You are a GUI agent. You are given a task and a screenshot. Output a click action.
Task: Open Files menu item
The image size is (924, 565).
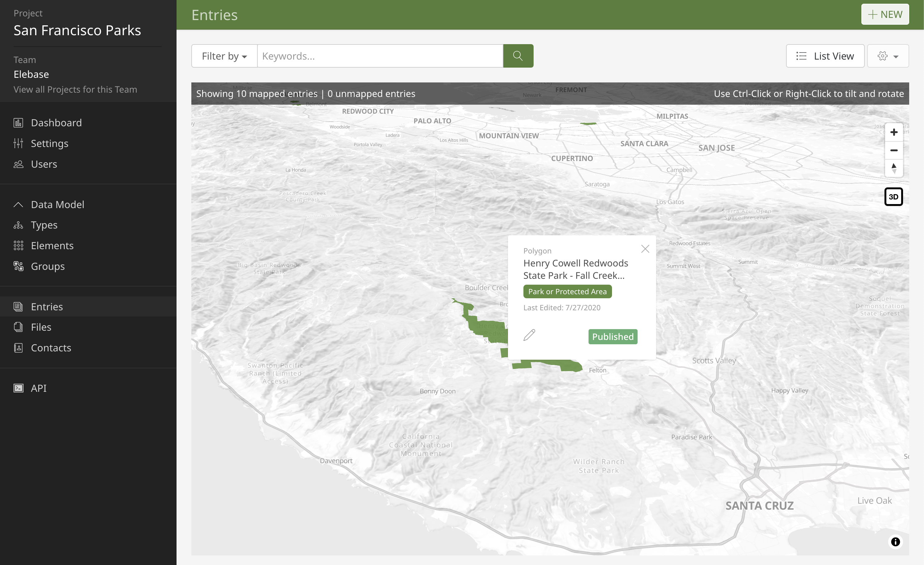tap(41, 327)
